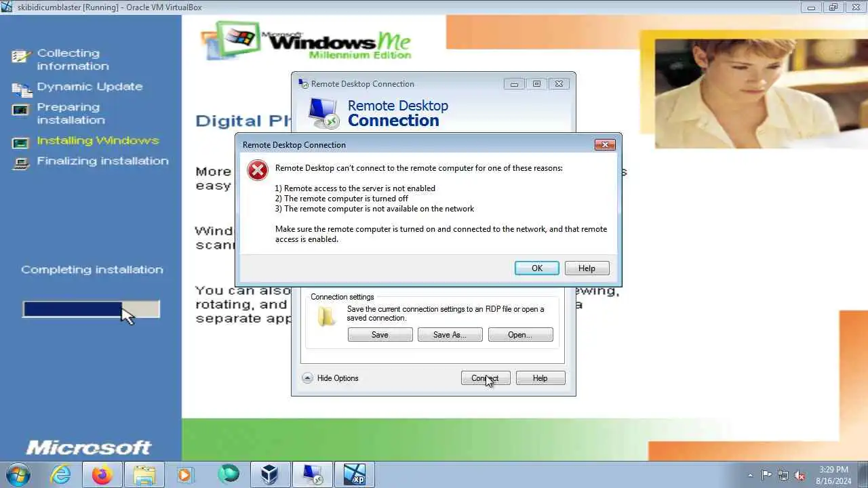This screenshot has height=488, width=868.
Task: Click the Show desktop strip in taskbar
Action: coord(863,474)
